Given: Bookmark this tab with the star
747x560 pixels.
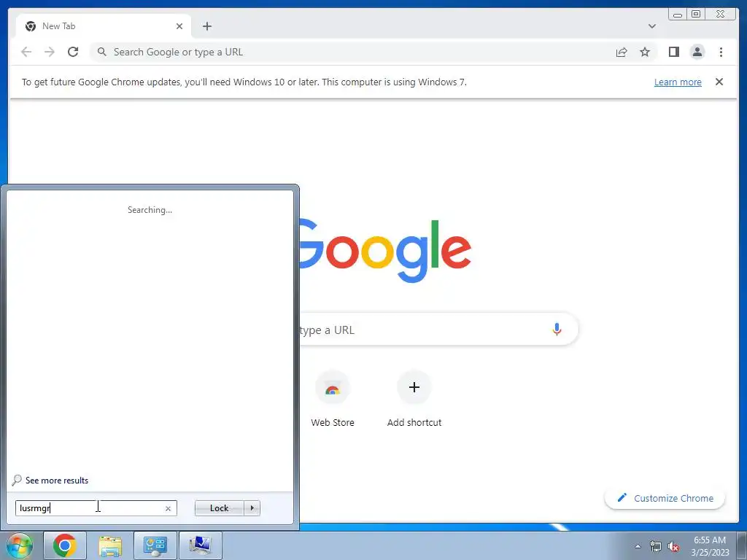Looking at the screenshot, I should [x=645, y=52].
